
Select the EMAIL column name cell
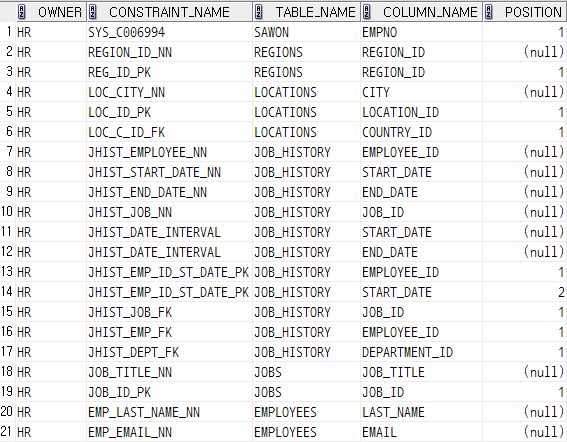(422, 432)
